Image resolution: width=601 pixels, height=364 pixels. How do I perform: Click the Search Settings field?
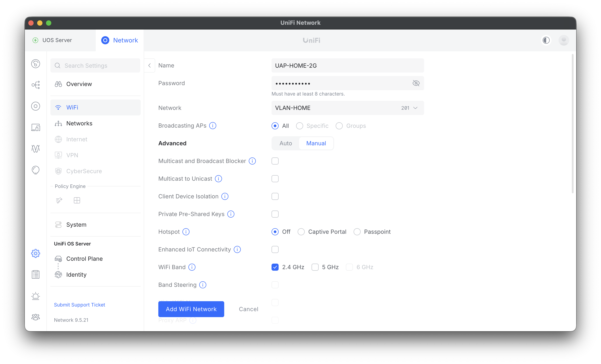[x=95, y=66]
